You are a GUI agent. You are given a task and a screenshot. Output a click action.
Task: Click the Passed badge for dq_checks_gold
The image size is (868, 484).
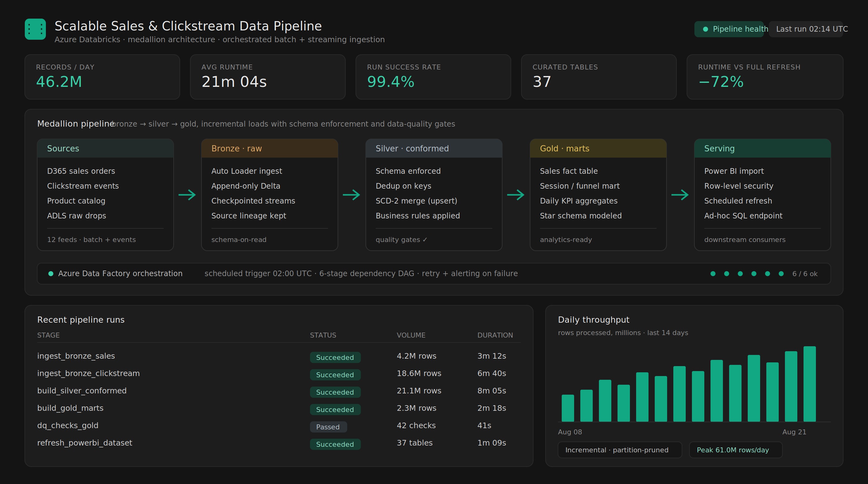coord(328,427)
